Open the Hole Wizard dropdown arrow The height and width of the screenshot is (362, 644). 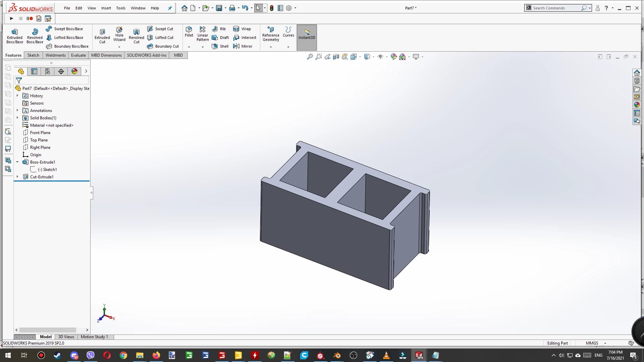119,47
